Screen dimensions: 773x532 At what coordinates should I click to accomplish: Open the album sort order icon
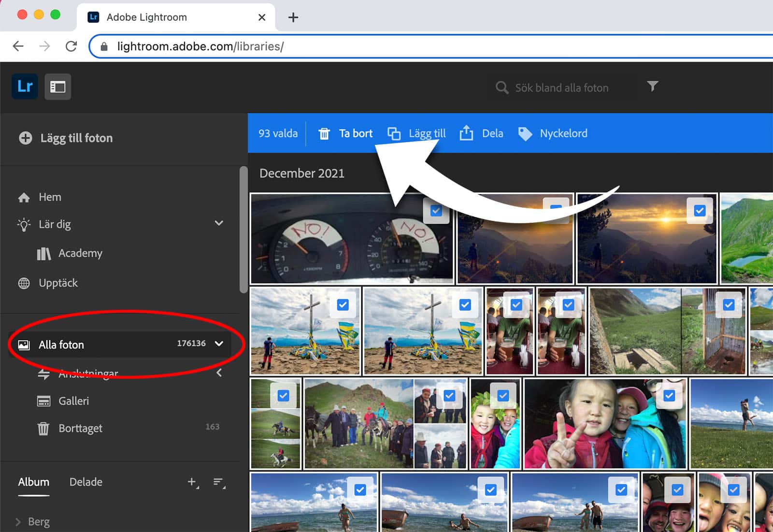pyautogui.click(x=219, y=482)
